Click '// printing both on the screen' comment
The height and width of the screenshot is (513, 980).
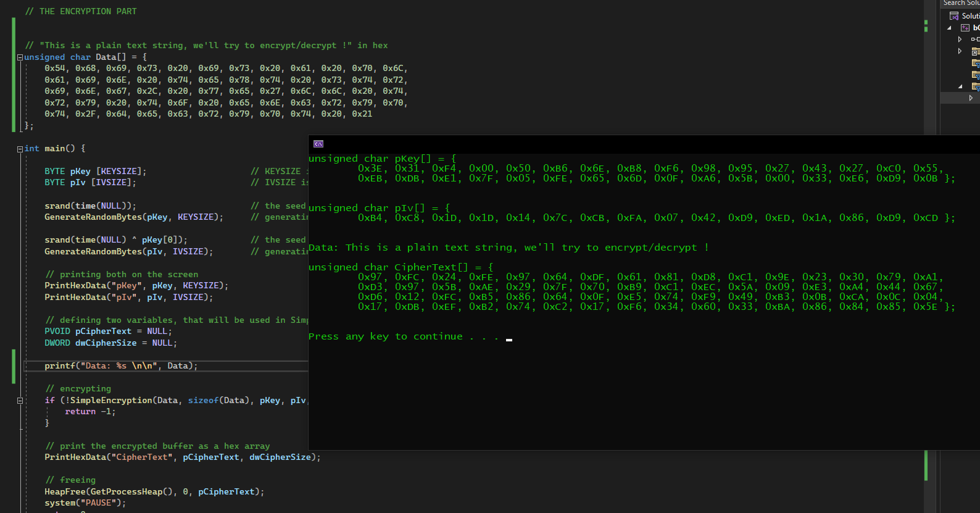[x=122, y=275]
